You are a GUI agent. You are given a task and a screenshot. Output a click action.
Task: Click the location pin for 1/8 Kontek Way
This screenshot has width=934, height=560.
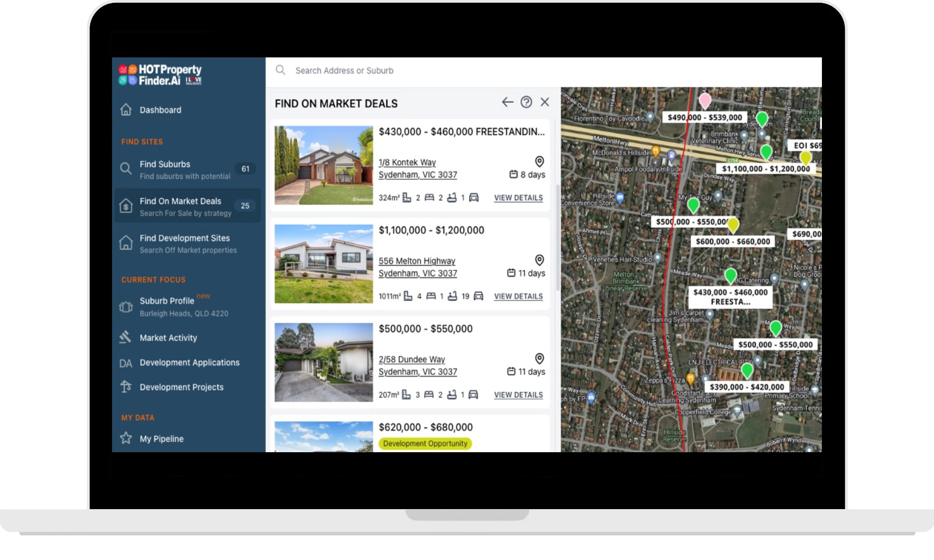coord(539,161)
